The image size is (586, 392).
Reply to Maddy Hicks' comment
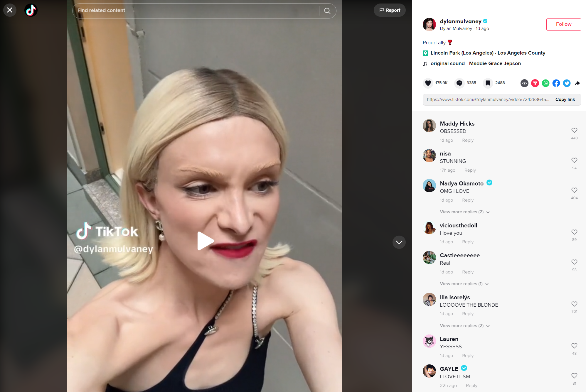tap(468, 140)
